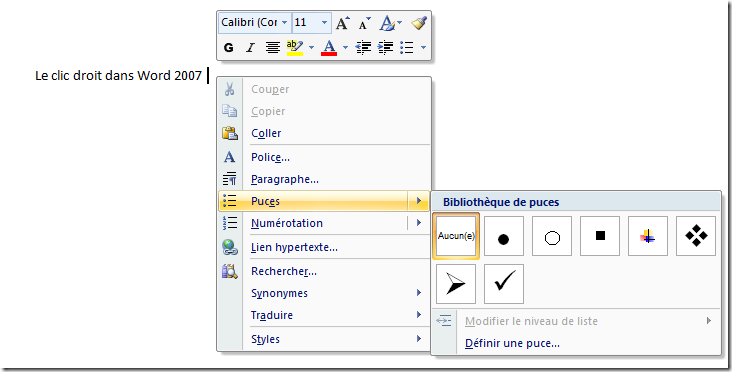The image size is (732, 372).
Task: Toggle italic formatting in mini toolbar
Action: click(250, 47)
